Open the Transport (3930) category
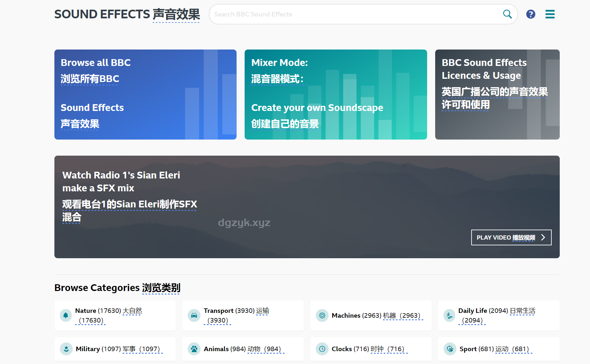The width and height of the screenshot is (590, 364). [243, 315]
